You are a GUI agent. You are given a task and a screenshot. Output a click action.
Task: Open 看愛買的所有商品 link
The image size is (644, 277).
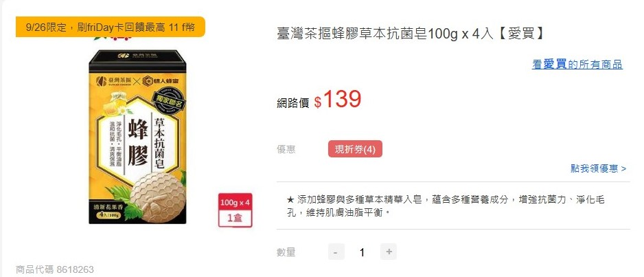point(577,65)
